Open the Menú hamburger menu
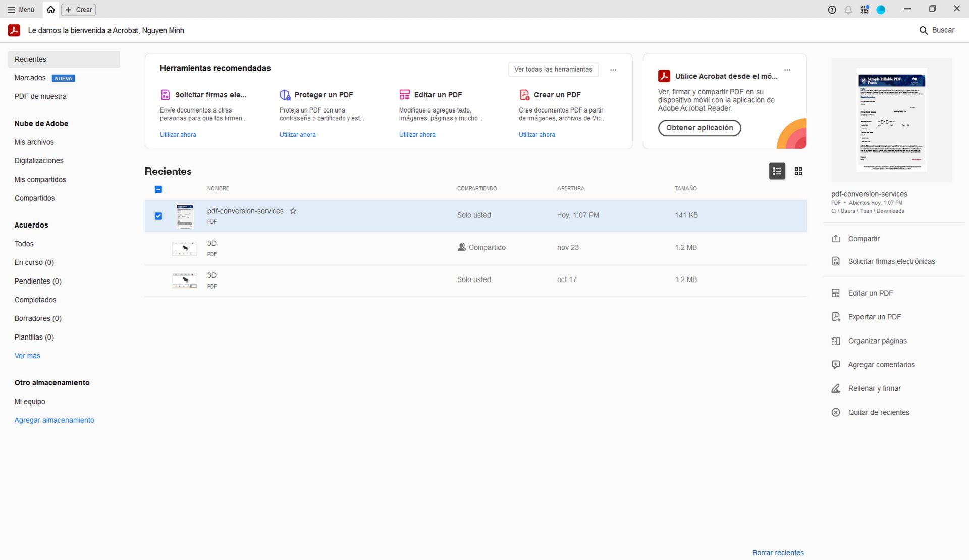Viewport: 969px width, 560px height. [x=21, y=10]
